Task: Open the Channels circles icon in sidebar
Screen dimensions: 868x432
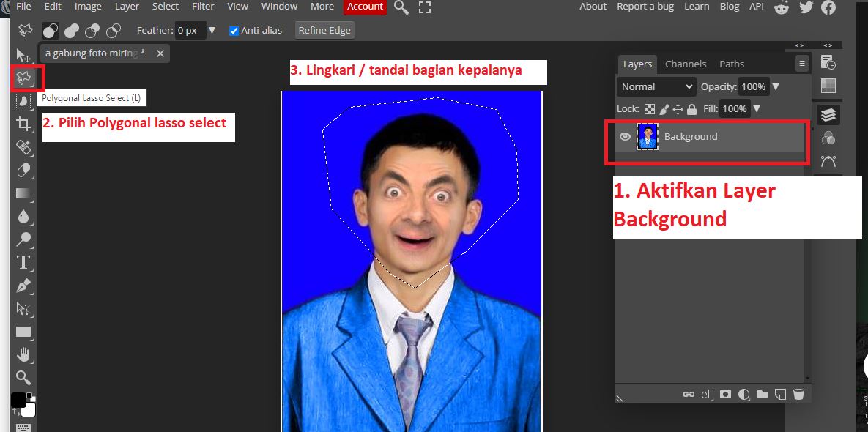Action: [x=828, y=138]
